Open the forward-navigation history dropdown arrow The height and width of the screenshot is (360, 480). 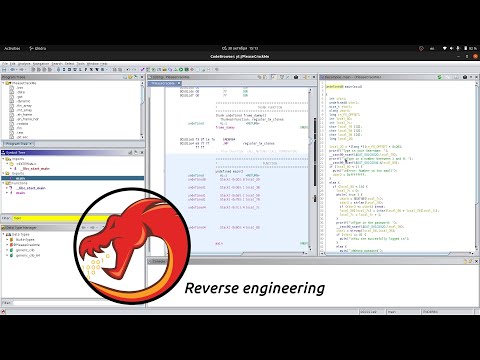point(26,69)
